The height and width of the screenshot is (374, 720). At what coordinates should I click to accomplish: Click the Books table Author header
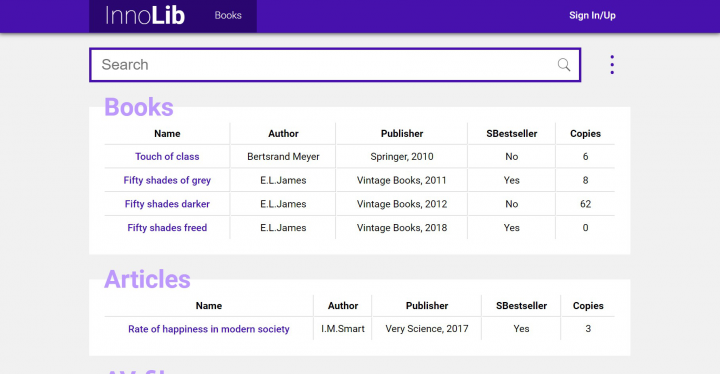click(283, 134)
